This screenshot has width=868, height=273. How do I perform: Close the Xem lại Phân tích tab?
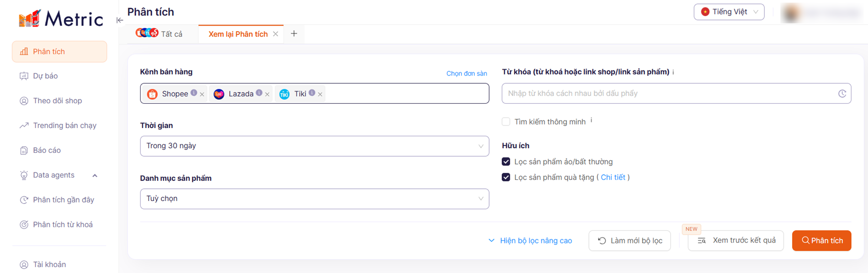(x=276, y=34)
